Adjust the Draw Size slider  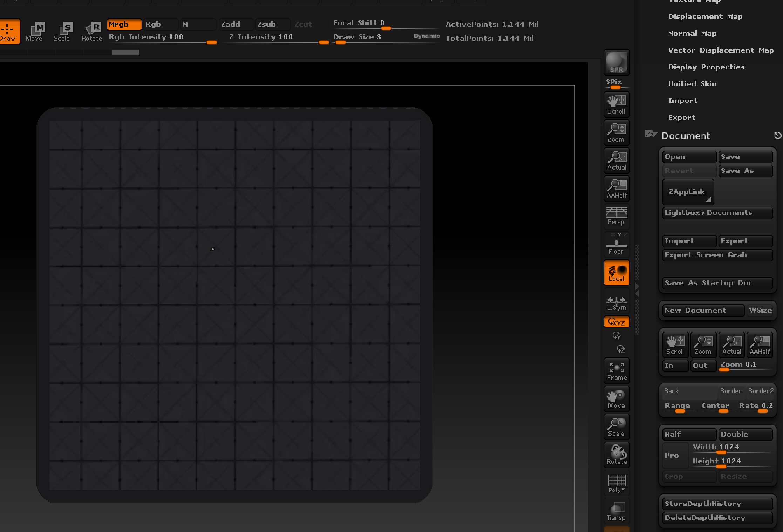[x=372, y=38]
